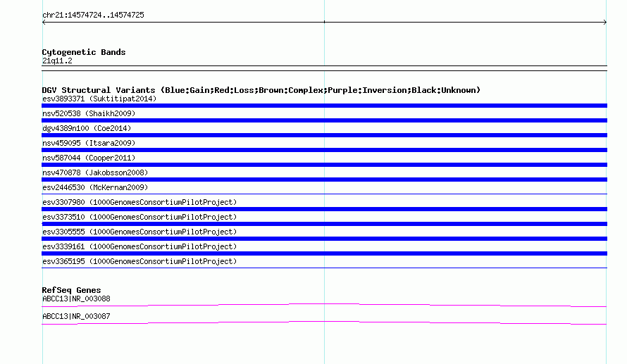This screenshot has height=364, width=627.
Task: Click the magenta gene line for NR_003088
Action: [324, 305]
